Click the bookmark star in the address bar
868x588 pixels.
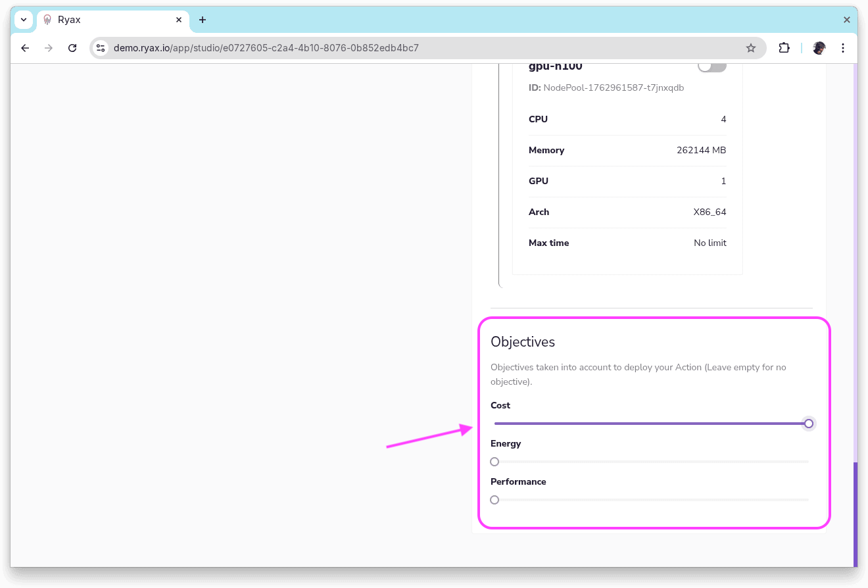[751, 47]
